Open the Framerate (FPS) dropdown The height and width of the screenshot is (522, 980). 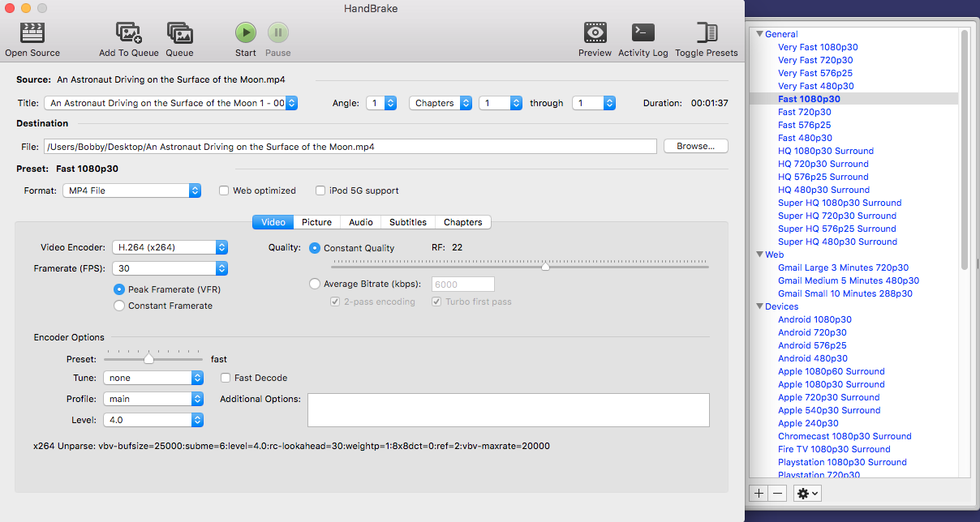click(x=170, y=268)
